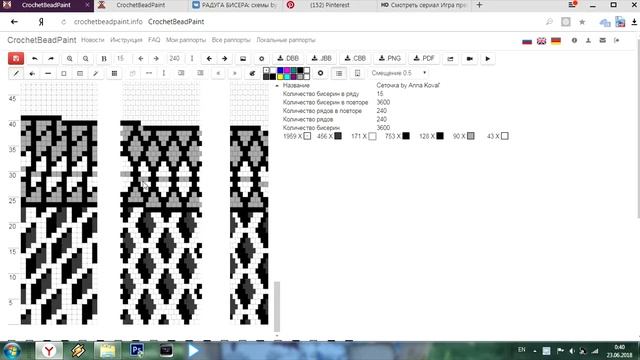Undo the last drawing action

coord(35,58)
